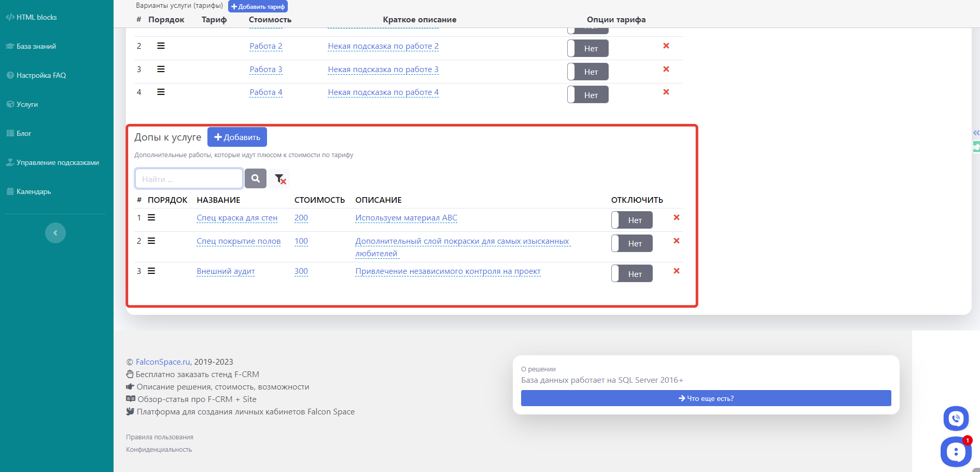This screenshot has height=472, width=980.
Task: Grab the drag handle for Работа 2
Action: point(161,46)
